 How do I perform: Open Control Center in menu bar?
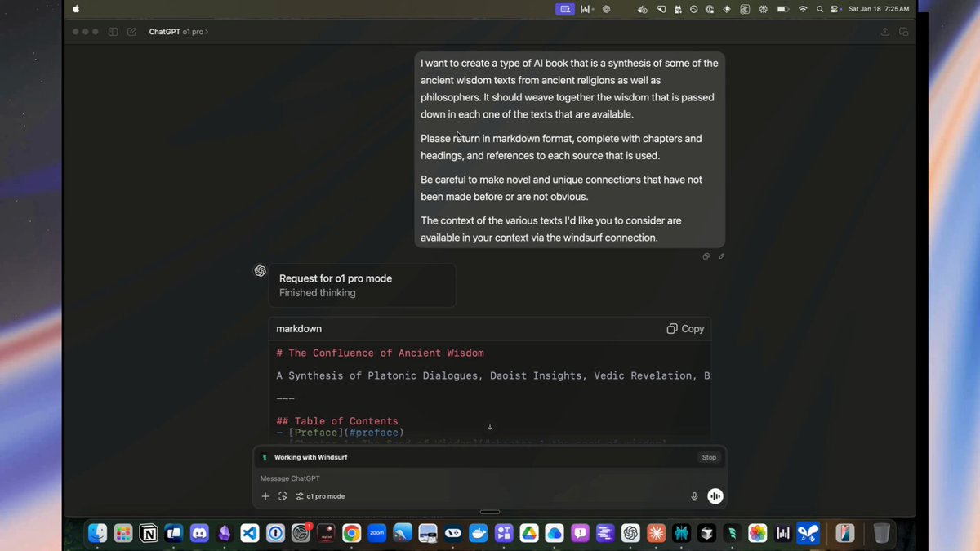point(835,9)
